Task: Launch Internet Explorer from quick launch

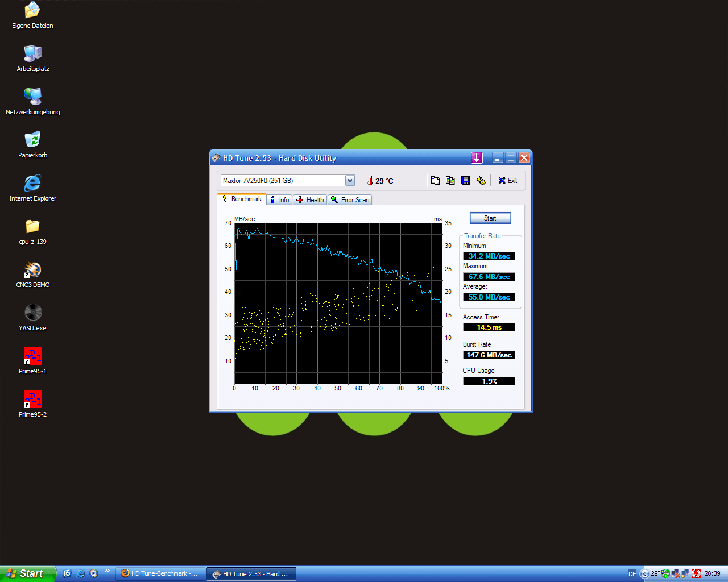Action: [80, 573]
